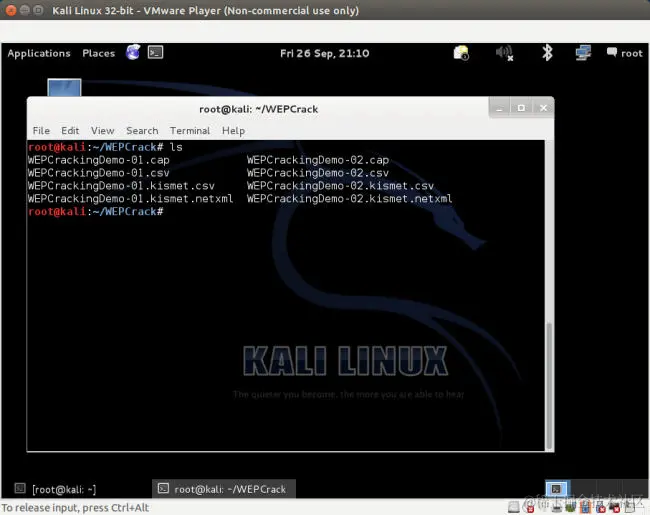The image size is (650, 515).
Task: Maximize the VMware Player window
Action: (x=38, y=10)
